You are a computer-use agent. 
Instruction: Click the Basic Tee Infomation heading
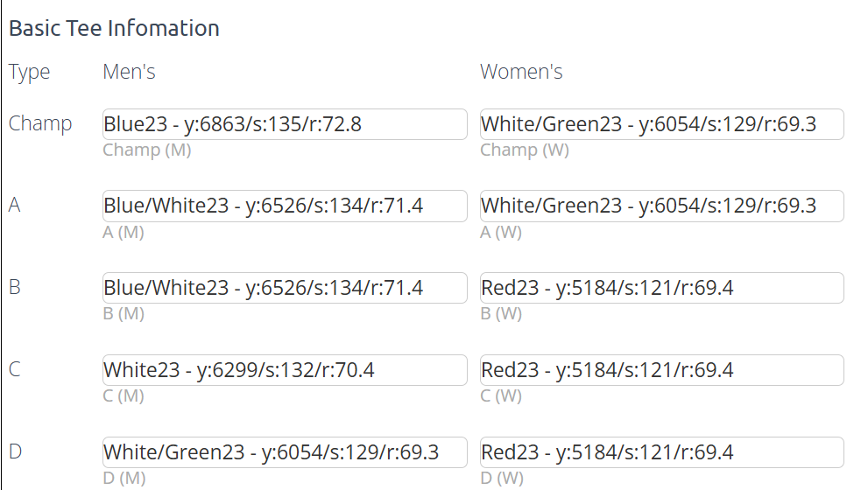[x=114, y=28]
